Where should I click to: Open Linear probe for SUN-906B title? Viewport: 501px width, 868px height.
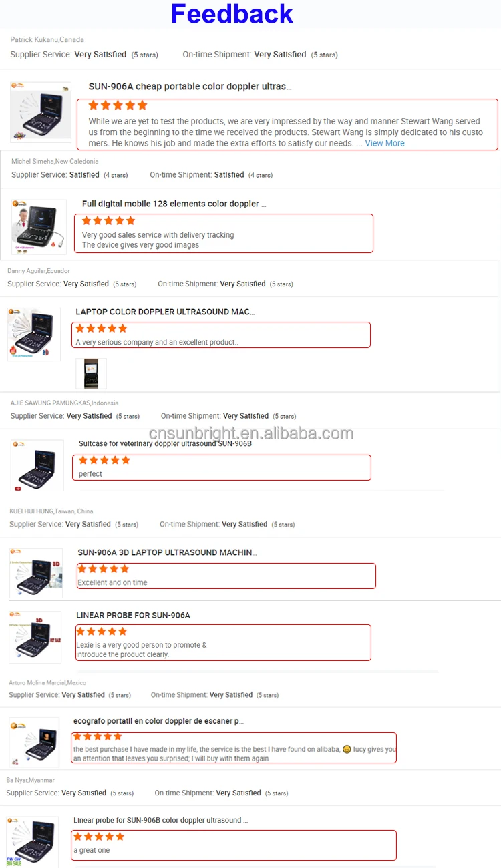click(160, 820)
